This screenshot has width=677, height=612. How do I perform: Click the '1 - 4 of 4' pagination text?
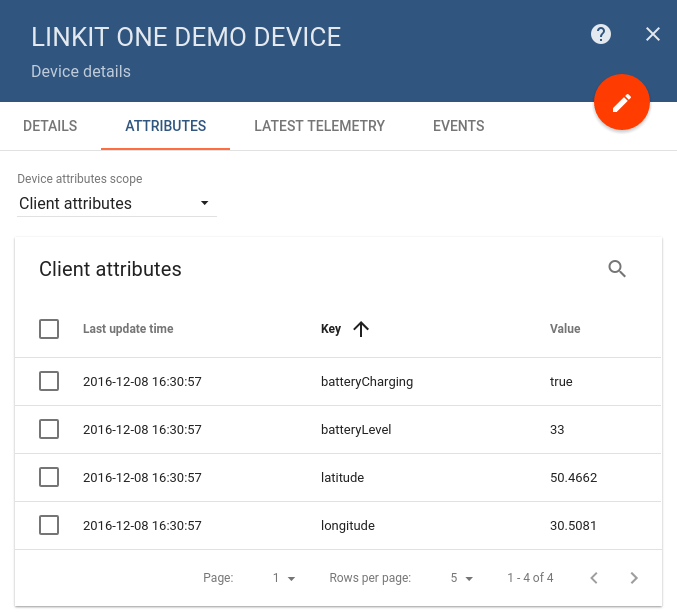point(530,578)
